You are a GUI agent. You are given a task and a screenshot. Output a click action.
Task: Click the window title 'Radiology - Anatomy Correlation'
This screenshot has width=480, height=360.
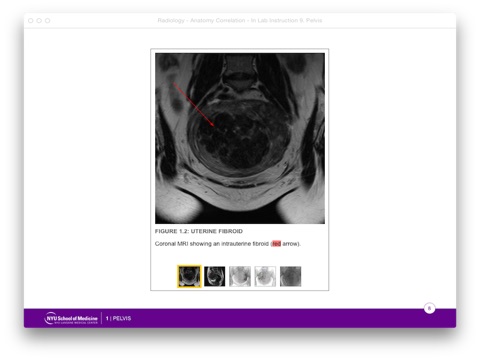tap(201, 20)
